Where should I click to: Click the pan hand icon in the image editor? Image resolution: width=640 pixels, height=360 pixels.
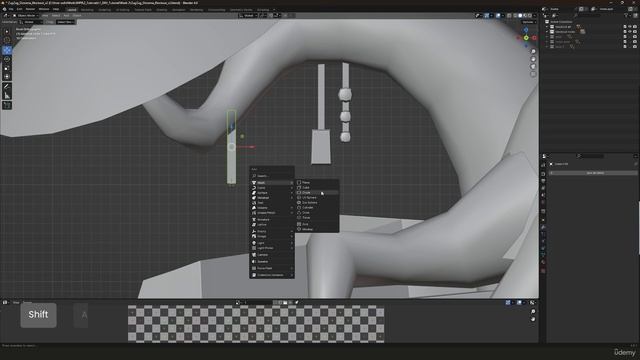[533, 319]
